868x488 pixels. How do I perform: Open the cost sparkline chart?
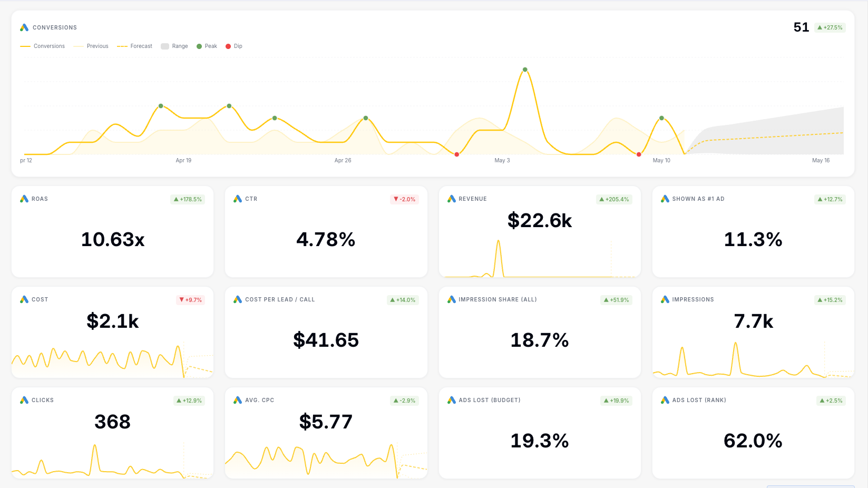(112, 361)
